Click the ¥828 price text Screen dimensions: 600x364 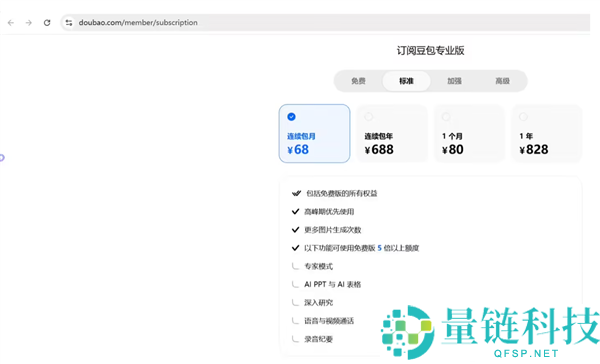(534, 150)
